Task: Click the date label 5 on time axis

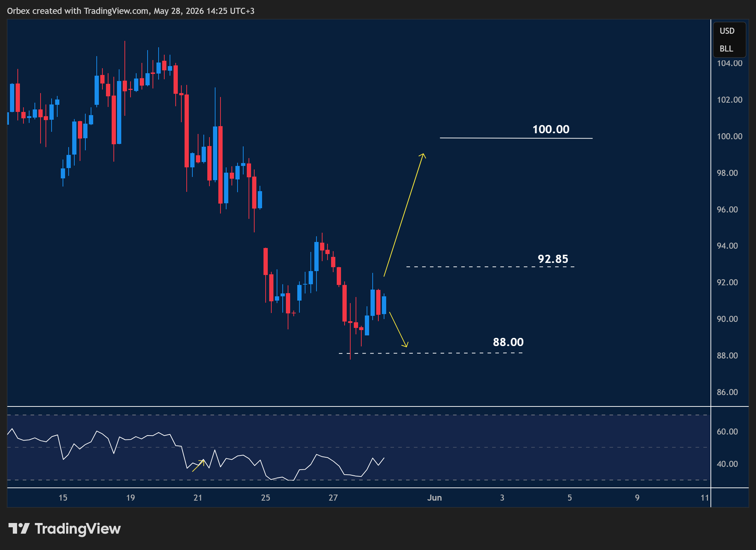Action: (570, 498)
